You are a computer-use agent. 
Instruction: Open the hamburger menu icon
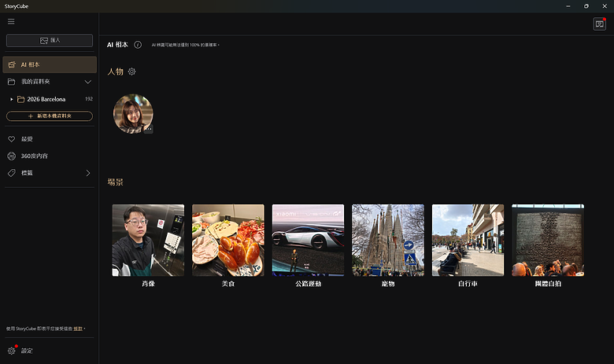coord(11,21)
